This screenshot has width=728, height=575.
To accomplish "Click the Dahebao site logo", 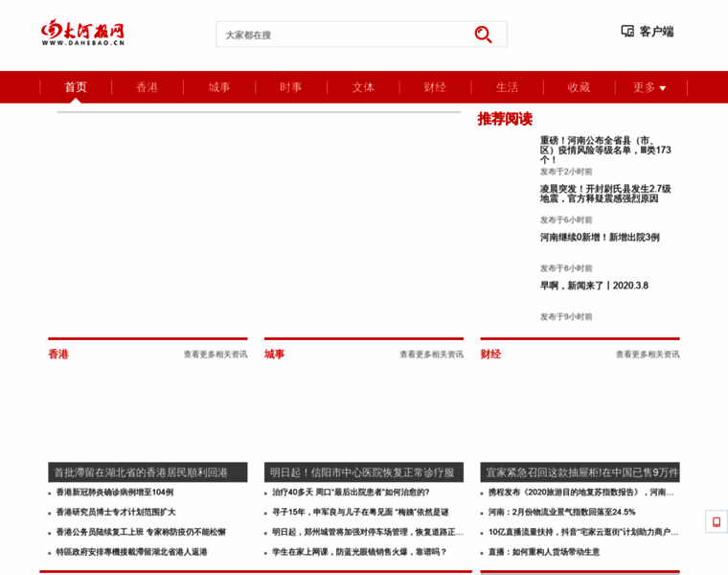I will (82, 32).
